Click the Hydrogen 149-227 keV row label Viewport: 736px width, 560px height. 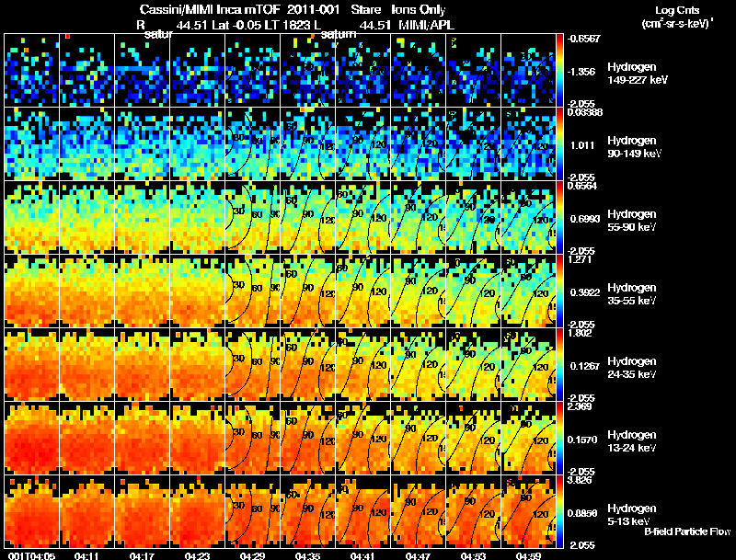click(x=638, y=74)
